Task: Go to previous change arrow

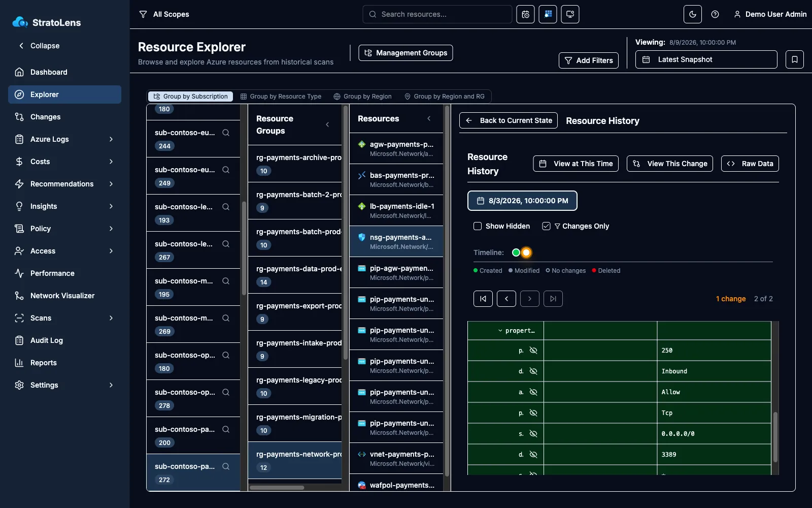Action: pyautogui.click(x=506, y=299)
